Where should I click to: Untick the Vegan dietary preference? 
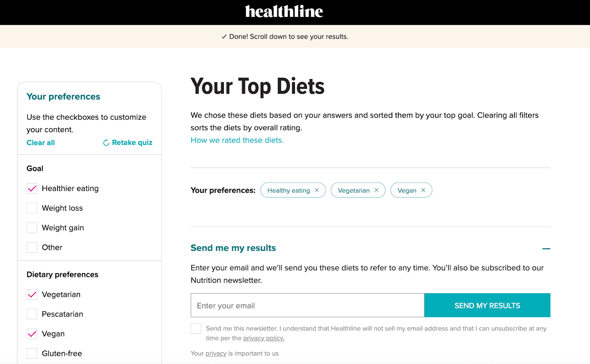coord(32,334)
